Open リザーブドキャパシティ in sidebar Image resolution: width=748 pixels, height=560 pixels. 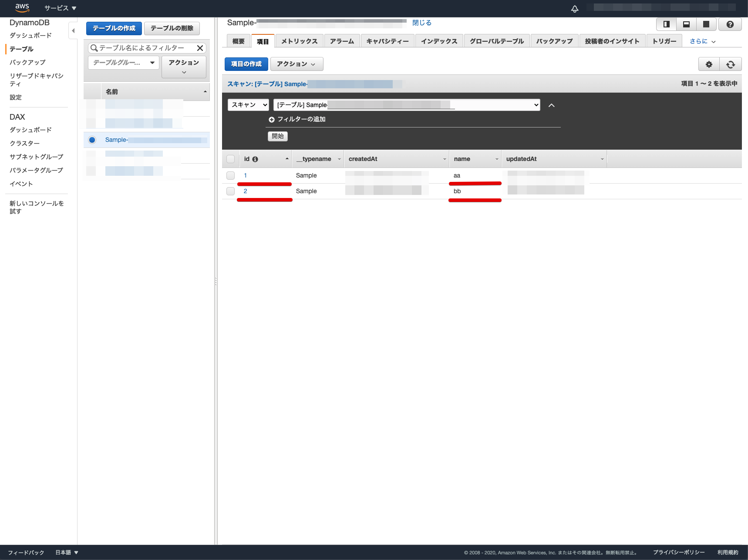(x=37, y=80)
